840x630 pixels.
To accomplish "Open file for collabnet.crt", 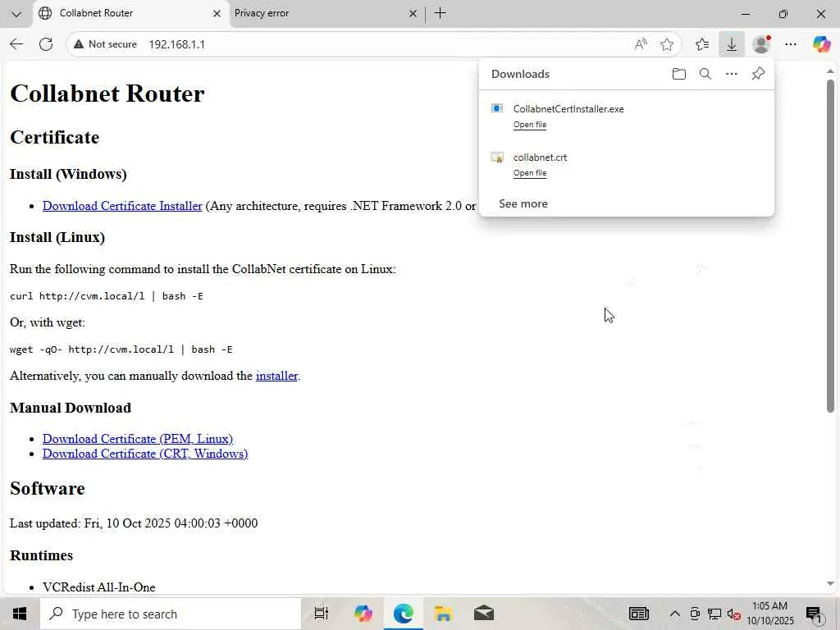I will (530, 173).
